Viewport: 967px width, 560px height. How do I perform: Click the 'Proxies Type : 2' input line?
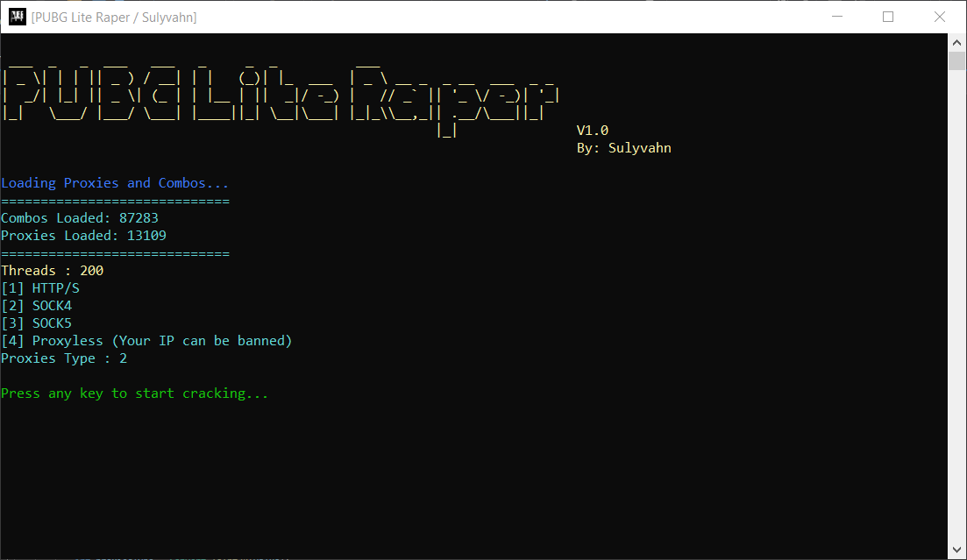(64, 358)
